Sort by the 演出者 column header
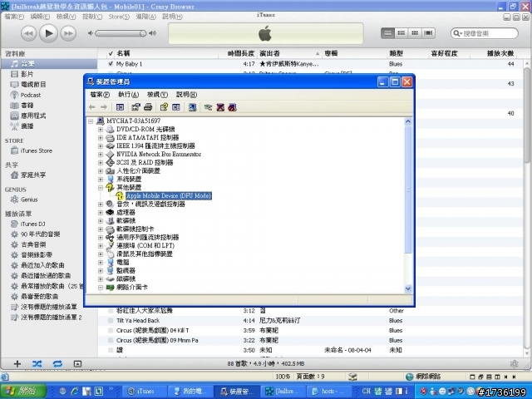The image size is (532, 399). [289, 53]
